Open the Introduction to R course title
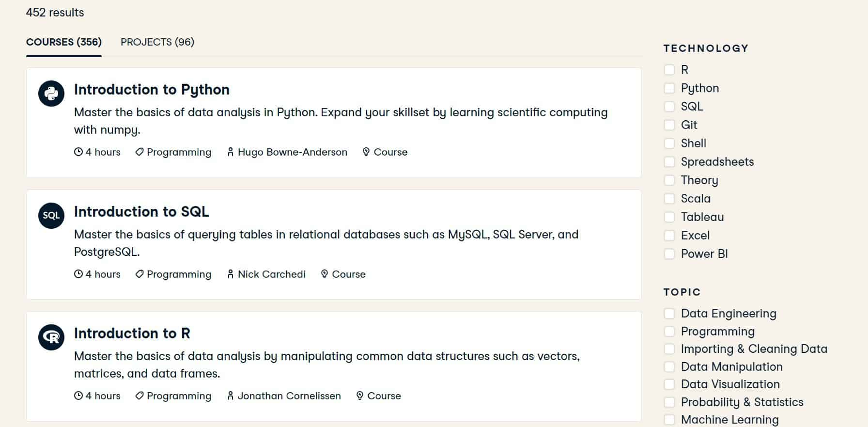868x427 pixels. click(x=132, y=333)
